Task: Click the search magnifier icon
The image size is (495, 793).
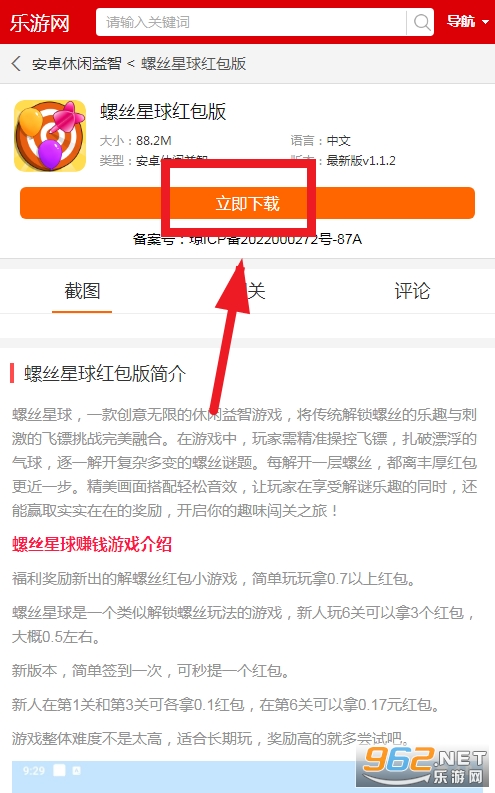Action: click(422, 22)
